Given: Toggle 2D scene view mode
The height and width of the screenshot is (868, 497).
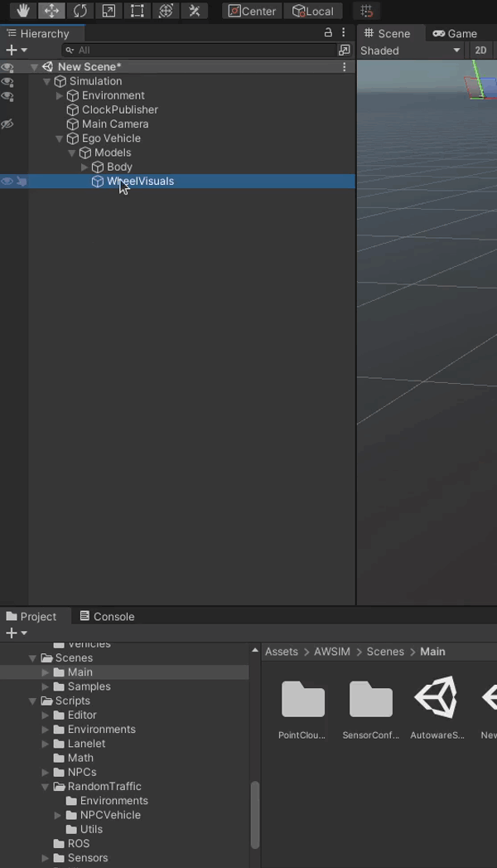Looking at the screenshot, I should tap(480, 51).
